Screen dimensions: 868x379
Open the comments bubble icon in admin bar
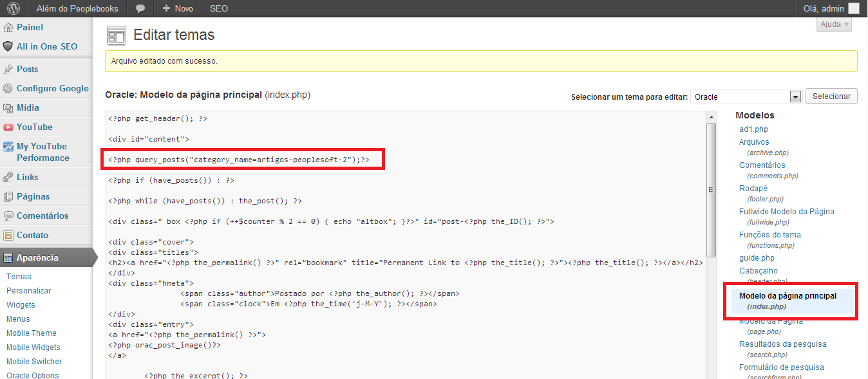(x=140, y=9)
